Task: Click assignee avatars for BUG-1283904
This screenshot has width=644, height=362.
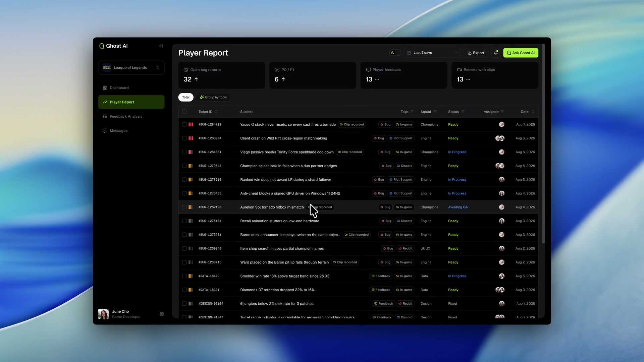Action: 500,138
